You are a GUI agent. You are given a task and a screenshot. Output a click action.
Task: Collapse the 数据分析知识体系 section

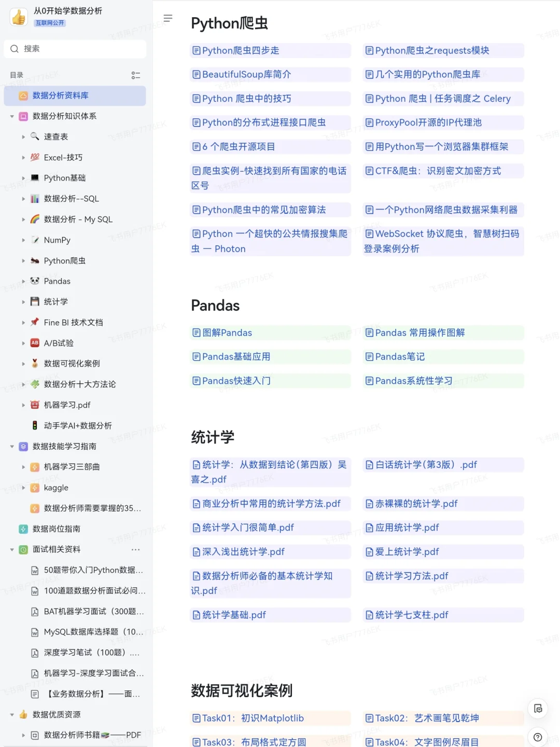[x=11, y=116]
